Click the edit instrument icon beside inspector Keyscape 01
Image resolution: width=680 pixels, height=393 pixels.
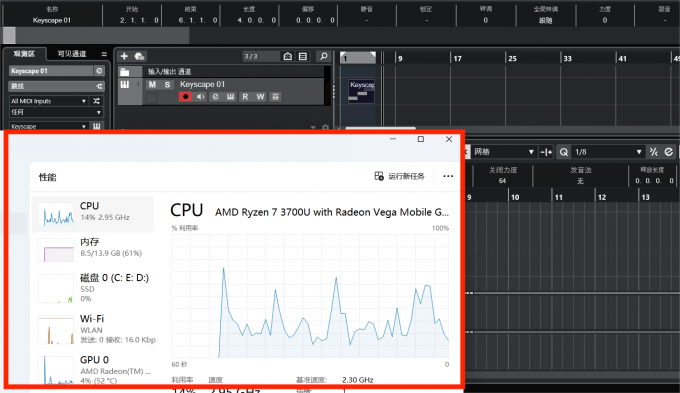99,71
